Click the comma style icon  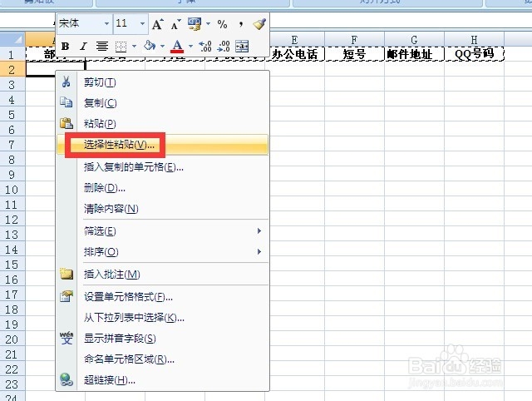tap(240, 24)
